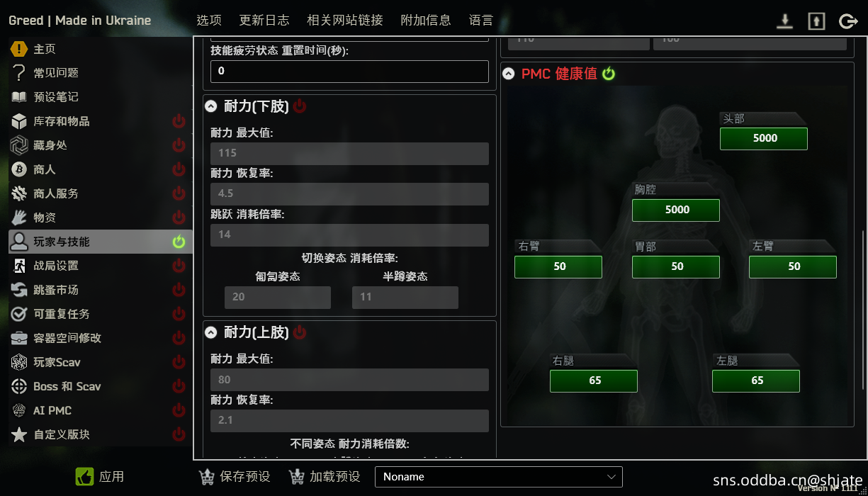The image size is (868, 496).
Task: Click the logout arrow icon
Action: click(x=848, y=21)
